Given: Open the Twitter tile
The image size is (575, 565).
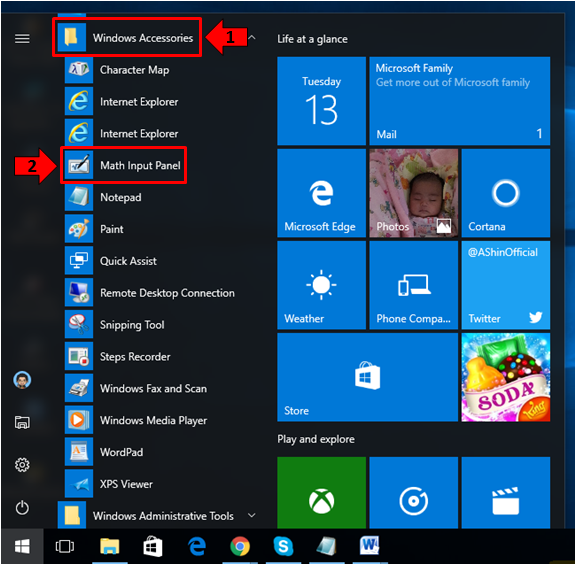Looking at the screenshot, I should [x=506, y=285].
